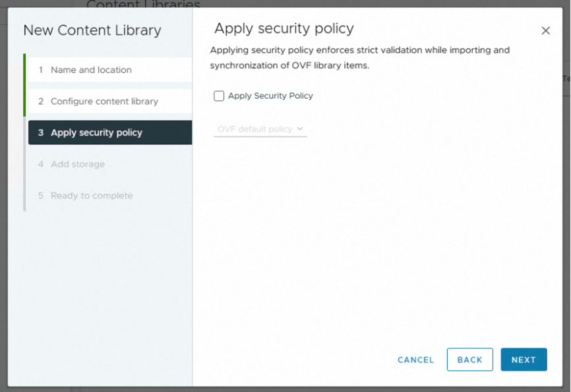Jump to the Add storage step

click(x=78, y=164)
